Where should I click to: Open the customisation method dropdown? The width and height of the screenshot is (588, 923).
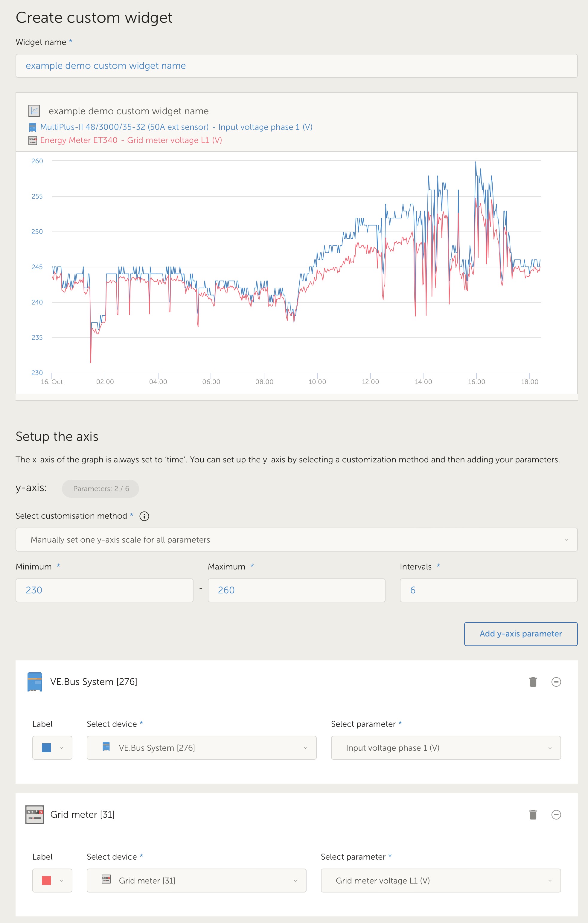(296, 540)
